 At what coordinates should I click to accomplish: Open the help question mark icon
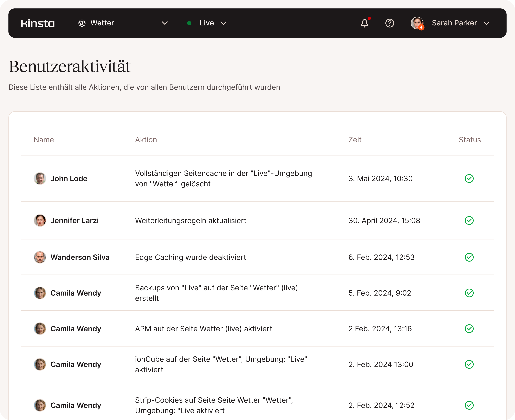click(390, 23)
